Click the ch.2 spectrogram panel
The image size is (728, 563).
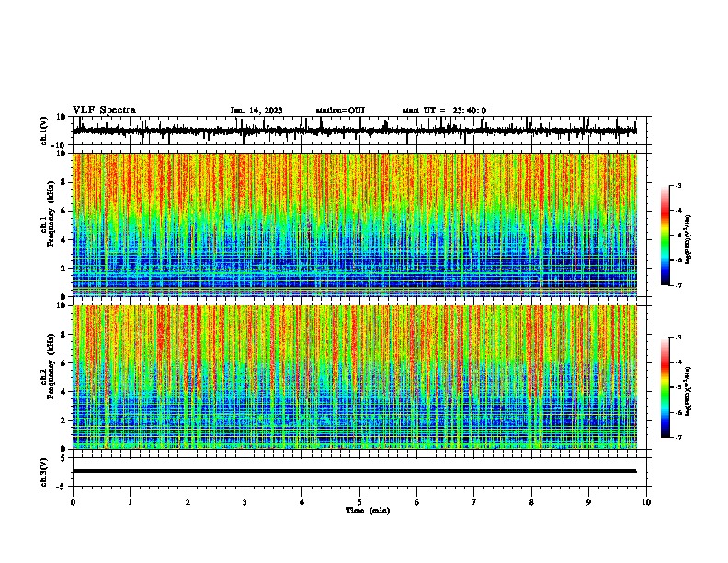[x=355, y=377]
